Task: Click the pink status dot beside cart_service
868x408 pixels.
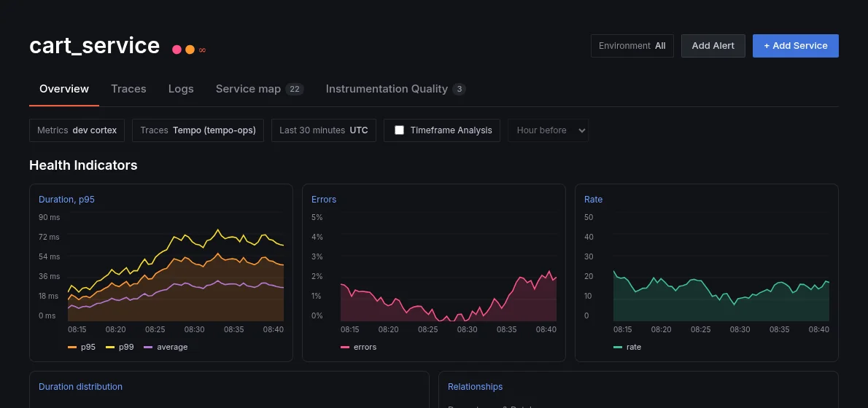Action: click(x=177, y=50)
